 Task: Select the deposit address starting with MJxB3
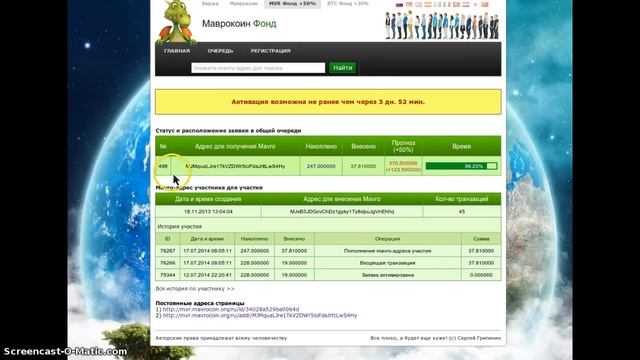click(x=342, y=211)
